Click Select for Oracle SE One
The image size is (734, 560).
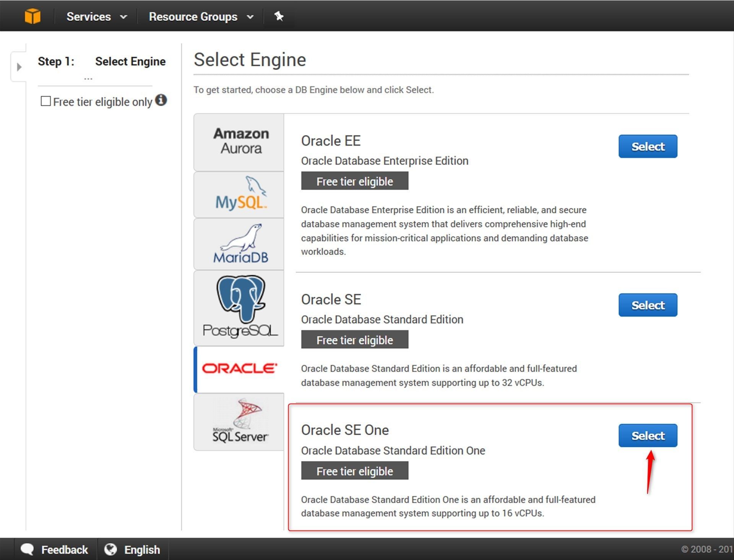tap(648, 435)
